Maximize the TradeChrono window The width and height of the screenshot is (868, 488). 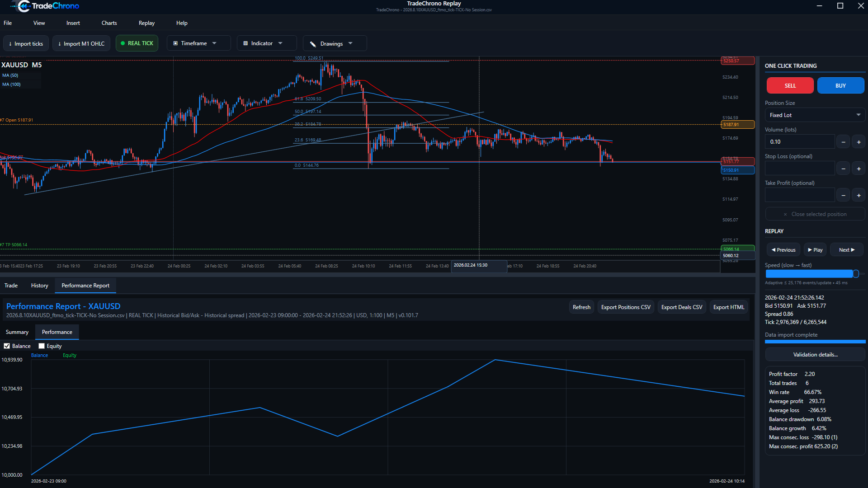840,6
